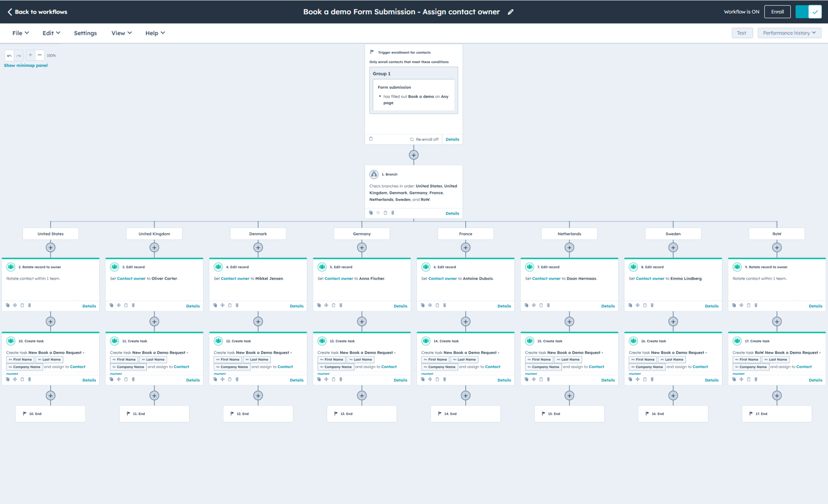Click the Redo icon
The width and height of the screenshot is (828, 504).
(19, 55)
